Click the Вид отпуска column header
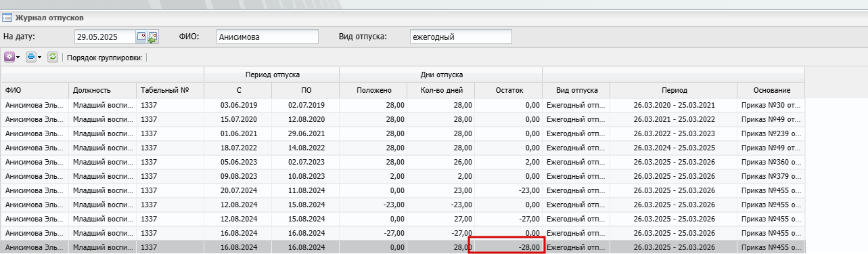Screen dimensions: 868x254 pos(576,90)
